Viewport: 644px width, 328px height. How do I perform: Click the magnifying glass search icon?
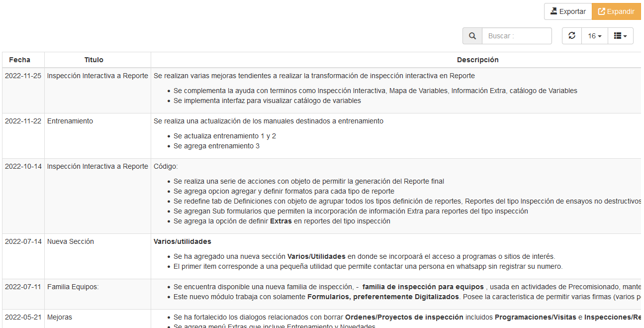point(472,36)
